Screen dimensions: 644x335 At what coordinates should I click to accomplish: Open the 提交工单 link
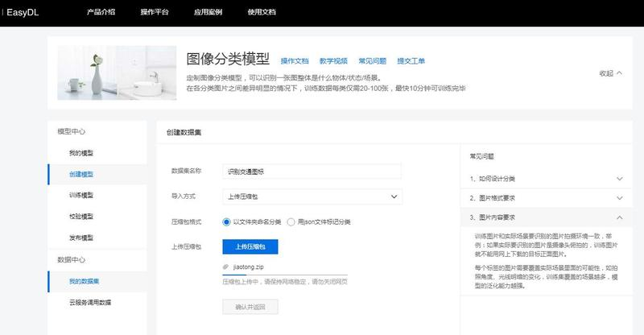411,61
